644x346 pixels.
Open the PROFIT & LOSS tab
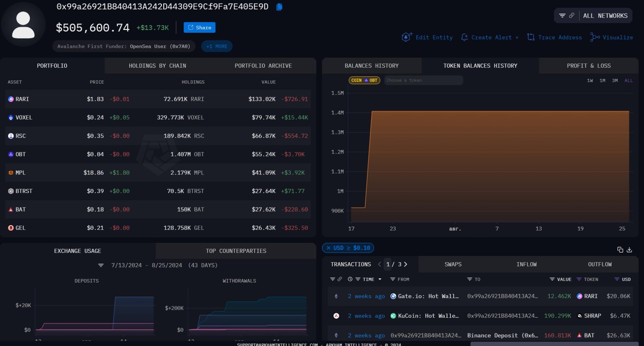click(x=589, y=66)
